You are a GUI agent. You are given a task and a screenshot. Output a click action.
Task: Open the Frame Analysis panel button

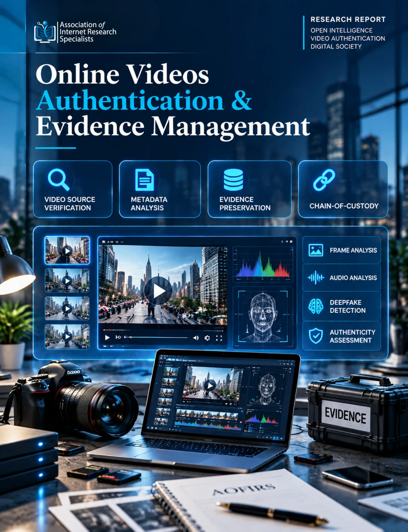[342, 250]
